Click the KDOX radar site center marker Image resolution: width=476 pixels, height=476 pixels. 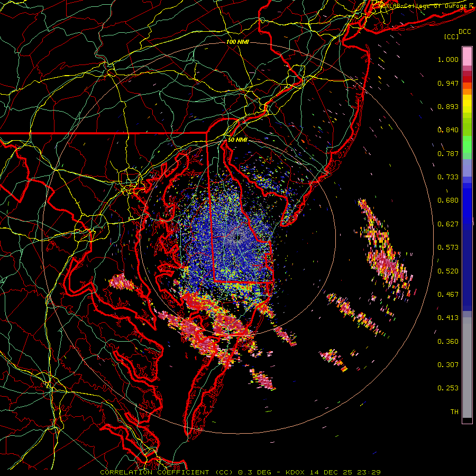point(238,238)
